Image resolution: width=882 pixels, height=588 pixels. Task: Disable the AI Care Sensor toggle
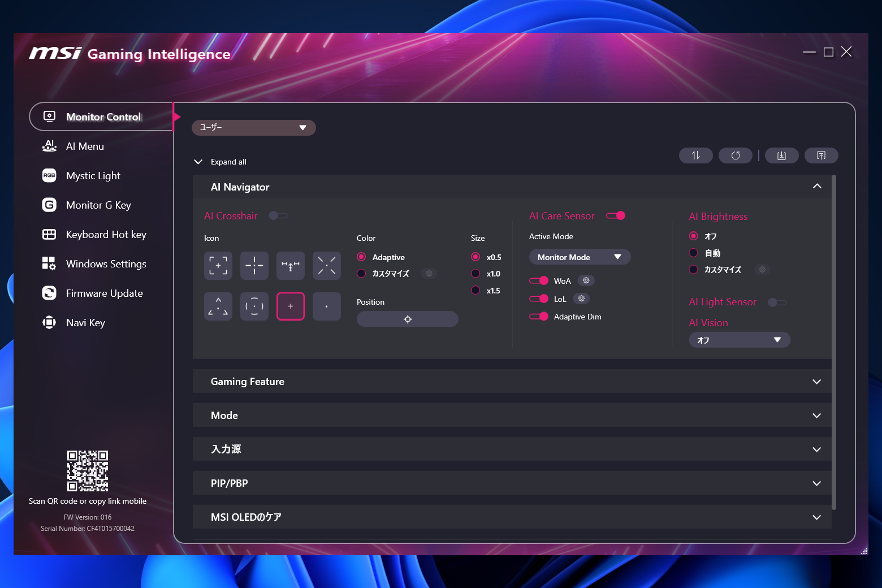tap(616, 215)
